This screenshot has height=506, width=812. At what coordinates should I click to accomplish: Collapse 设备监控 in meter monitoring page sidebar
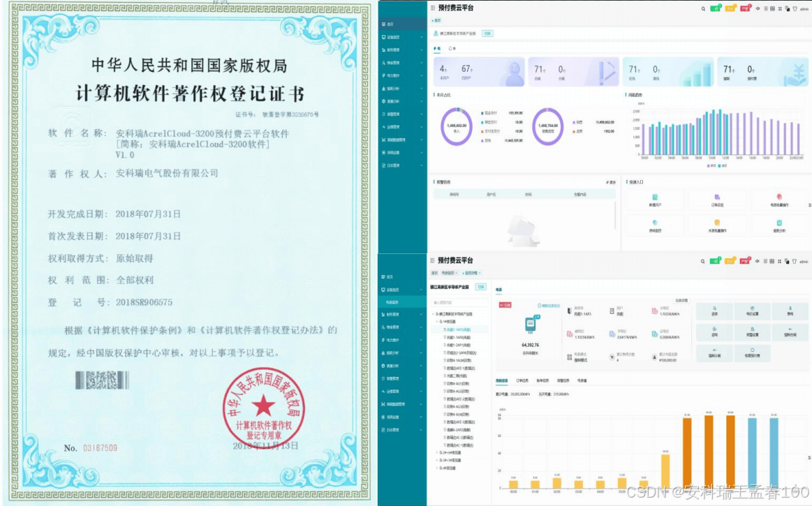click(x=402, y=290)
